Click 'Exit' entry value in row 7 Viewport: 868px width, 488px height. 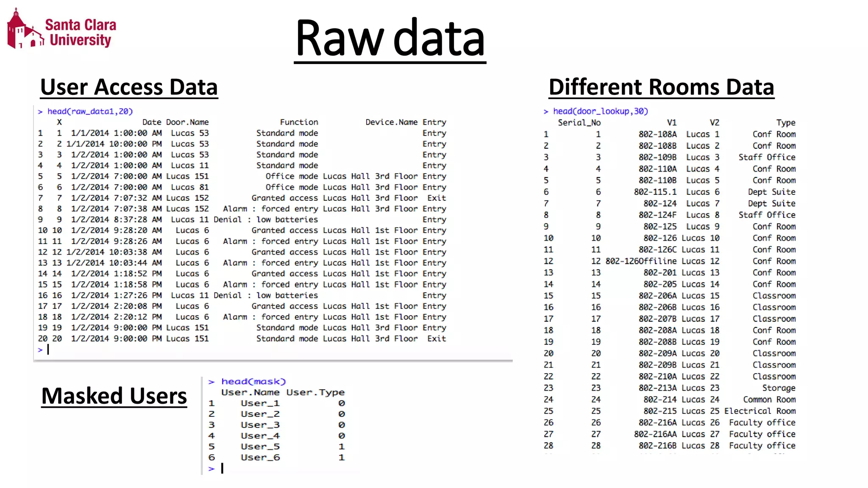coord(437,198)
